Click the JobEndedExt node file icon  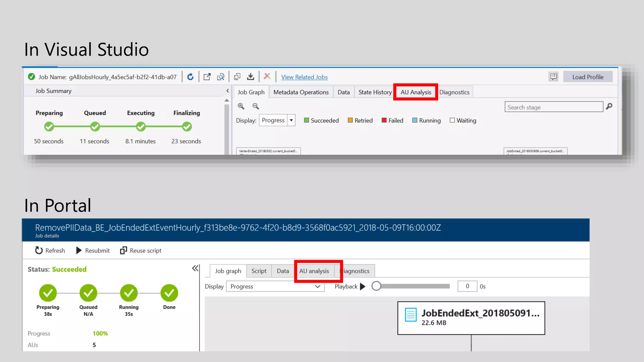coord(411,315)
